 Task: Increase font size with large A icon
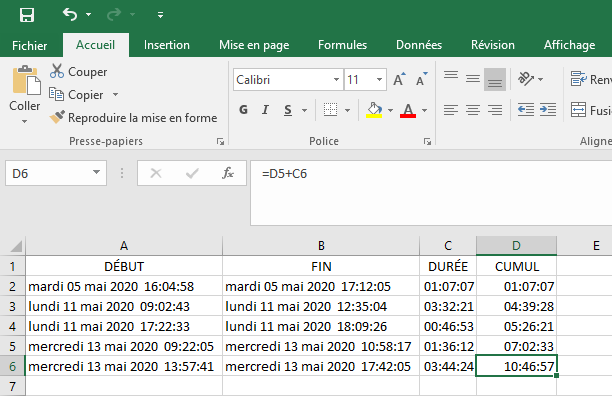(x=399, y=80)
